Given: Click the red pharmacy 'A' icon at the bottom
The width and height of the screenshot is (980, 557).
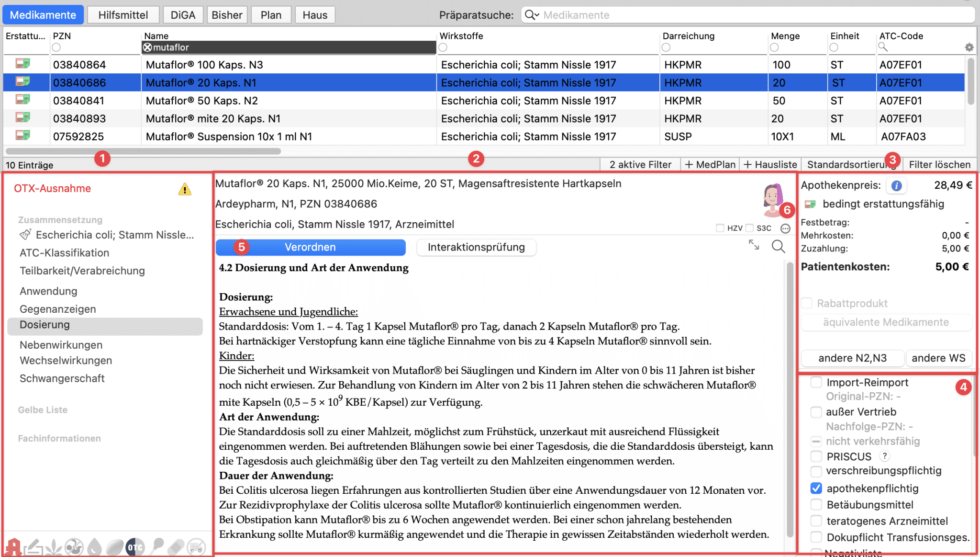Looking at the screenshot, I should [13, 547].
